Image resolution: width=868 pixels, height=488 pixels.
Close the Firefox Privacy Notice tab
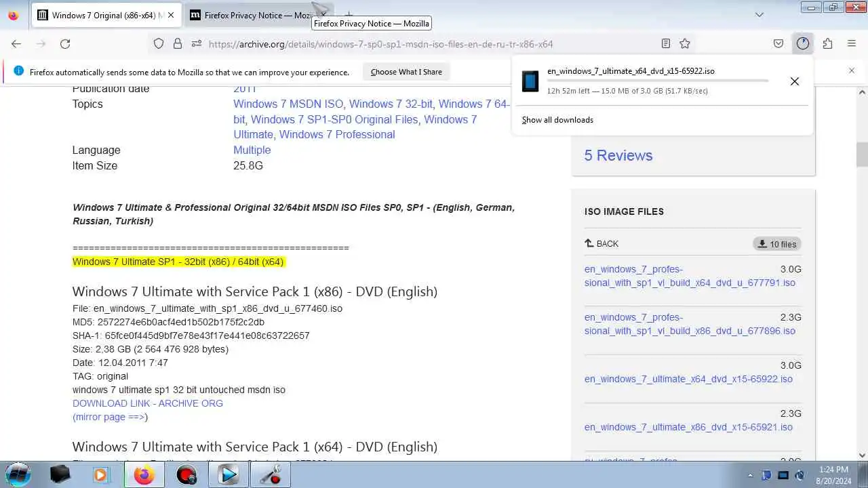coord(323,15)
